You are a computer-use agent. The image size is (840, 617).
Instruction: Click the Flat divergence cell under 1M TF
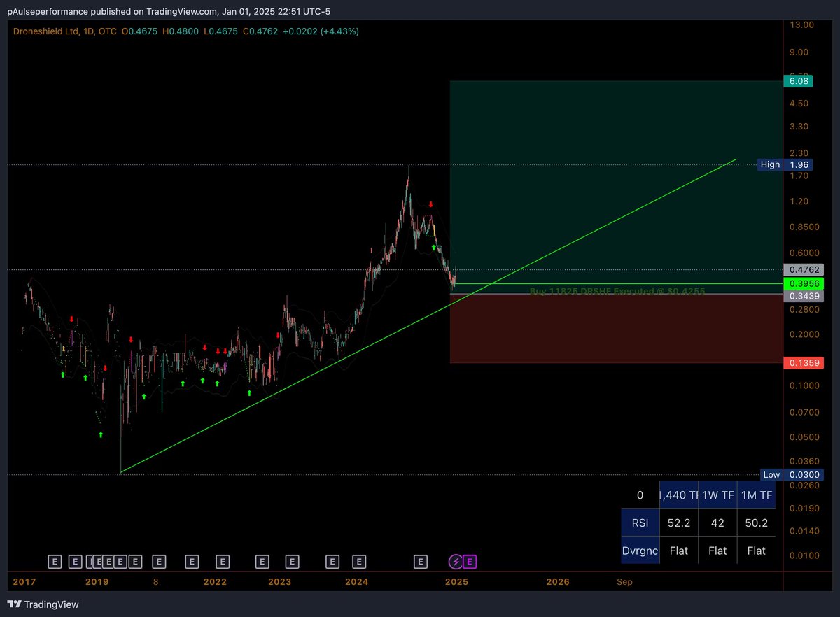tap(757, 551)
